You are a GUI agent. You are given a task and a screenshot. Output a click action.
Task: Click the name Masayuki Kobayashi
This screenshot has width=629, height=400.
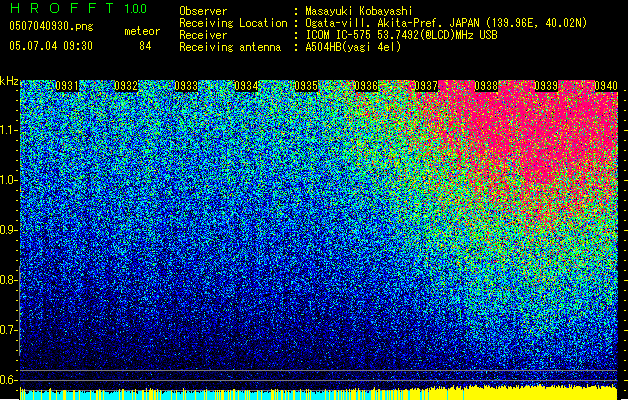click(x=359, y=11)
